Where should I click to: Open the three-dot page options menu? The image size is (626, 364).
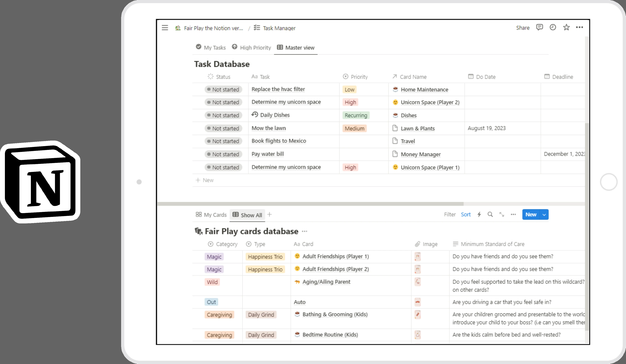pos(579,27)
